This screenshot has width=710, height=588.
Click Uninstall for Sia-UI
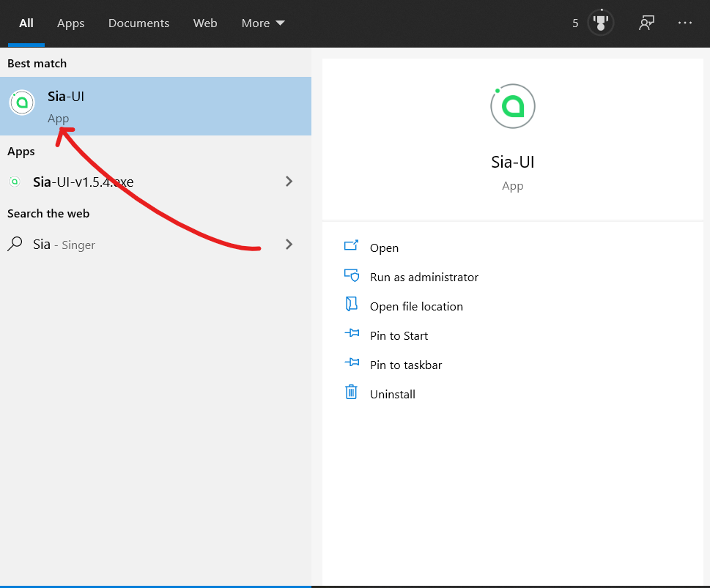(392, 394)
